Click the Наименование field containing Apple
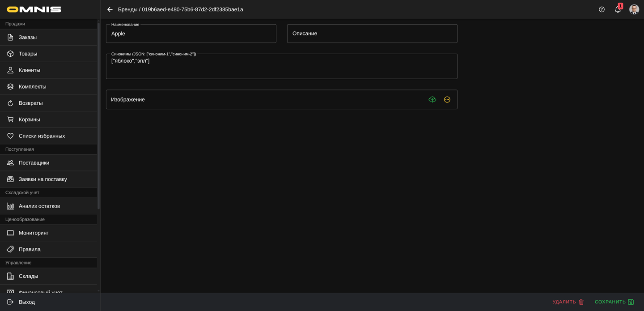 191,34
